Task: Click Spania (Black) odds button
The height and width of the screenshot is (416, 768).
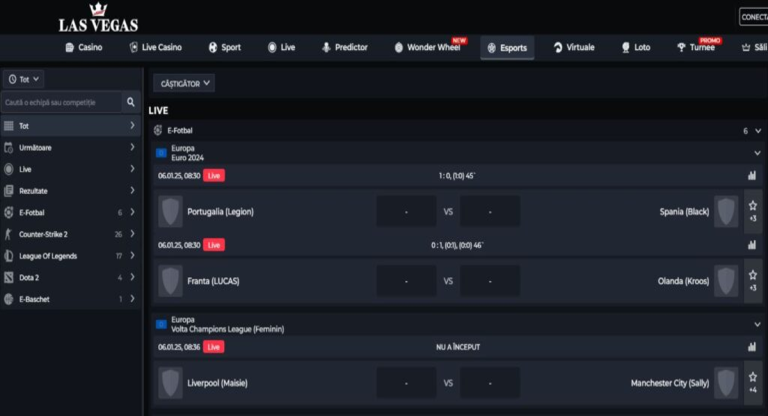Action: [490, 212]
